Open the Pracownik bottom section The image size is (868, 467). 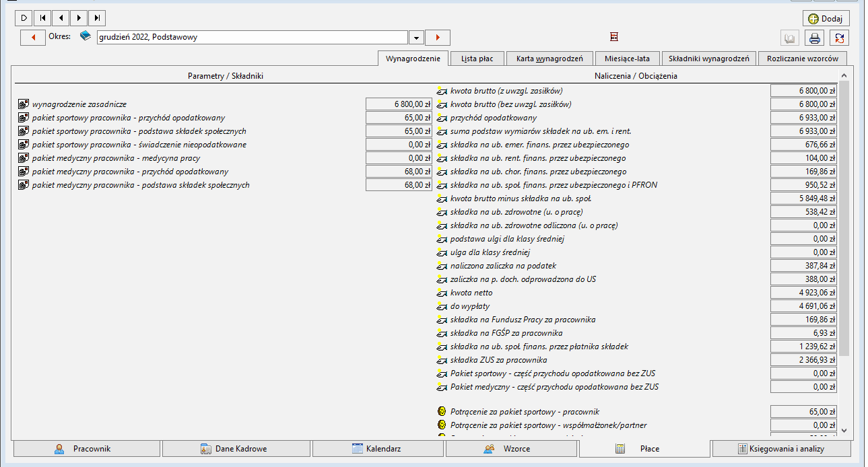click(x=86, y=449)
